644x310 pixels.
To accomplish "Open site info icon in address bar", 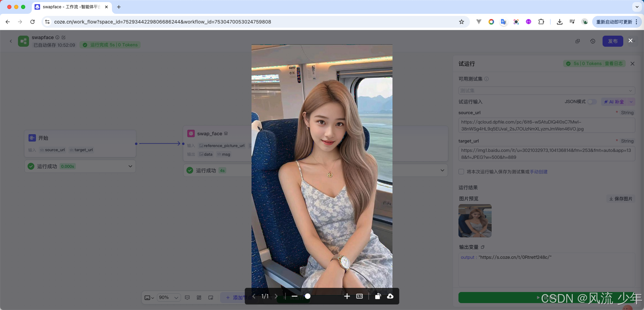I will (x=47, y=22).
